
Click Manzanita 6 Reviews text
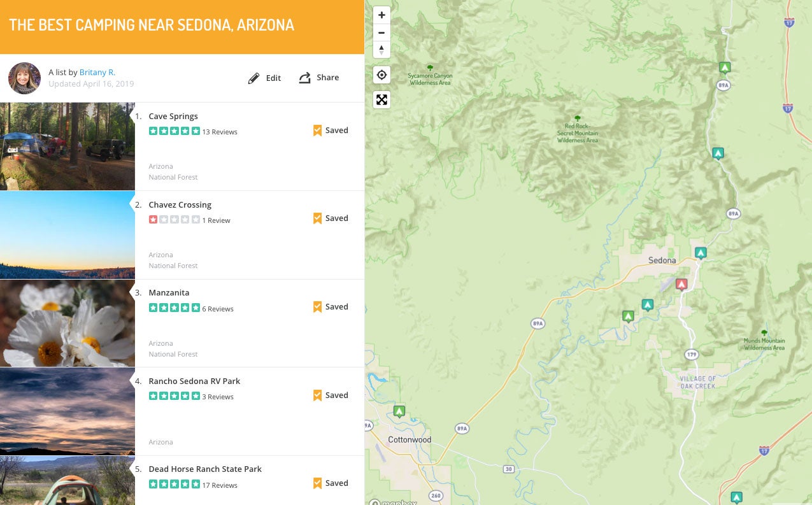coord(218,309)
